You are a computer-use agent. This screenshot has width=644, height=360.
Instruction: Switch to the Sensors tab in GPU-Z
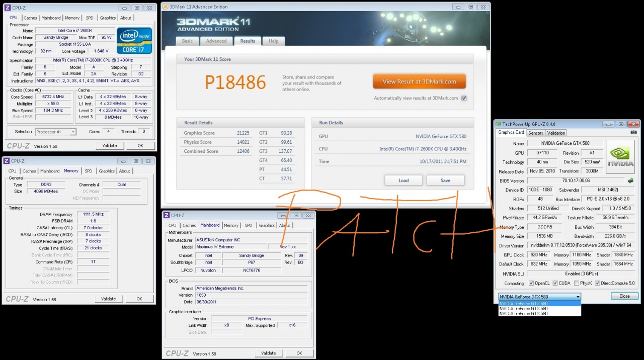click(x=535, y=133)
